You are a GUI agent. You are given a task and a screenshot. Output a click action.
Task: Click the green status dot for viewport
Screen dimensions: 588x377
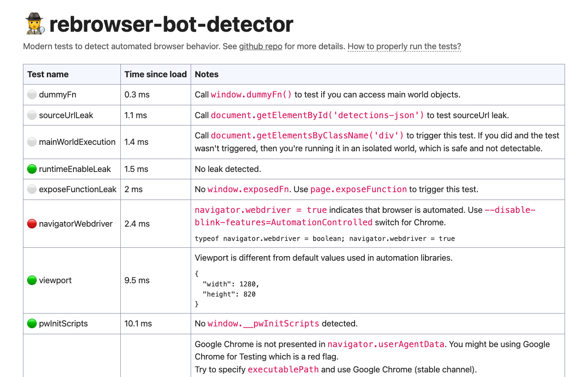(32, 280)
